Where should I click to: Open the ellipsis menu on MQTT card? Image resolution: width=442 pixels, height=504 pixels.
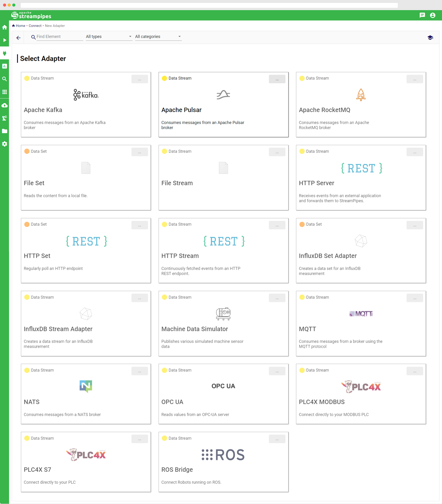coord(414,298)
